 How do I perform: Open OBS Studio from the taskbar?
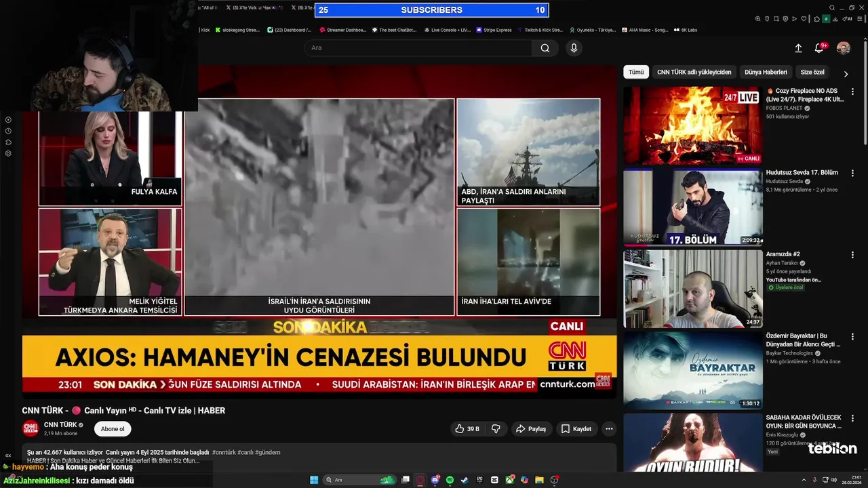click(x=555, y=480)
